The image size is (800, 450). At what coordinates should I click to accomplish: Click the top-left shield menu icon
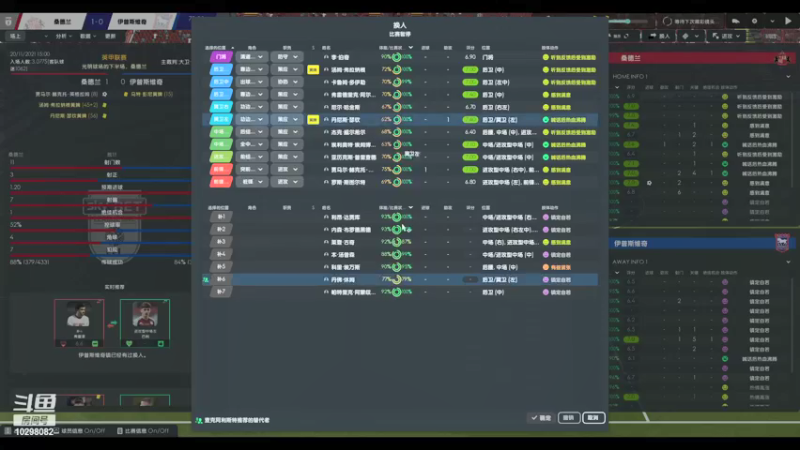8,21
